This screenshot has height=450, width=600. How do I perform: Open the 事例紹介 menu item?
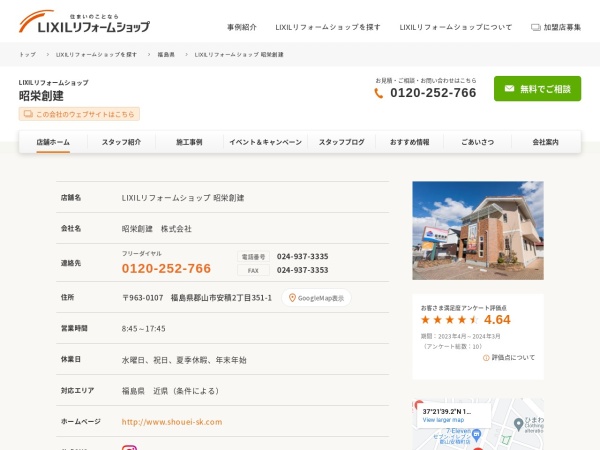click(x=242, y=27)
